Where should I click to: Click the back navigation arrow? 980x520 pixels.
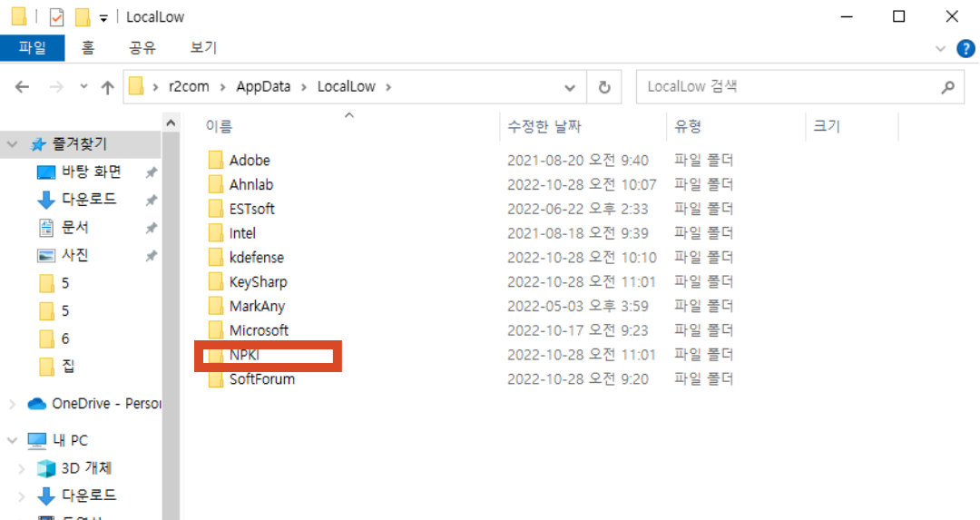pyautogui.click(x=22, y=87)
